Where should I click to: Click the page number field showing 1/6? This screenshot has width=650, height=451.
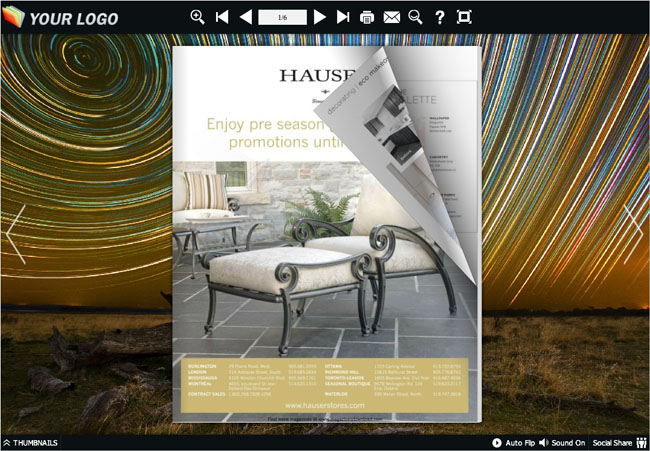(x=282, y=17)
